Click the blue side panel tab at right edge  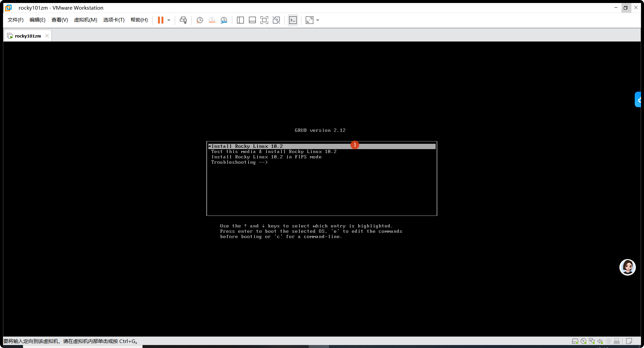point(638,100)
